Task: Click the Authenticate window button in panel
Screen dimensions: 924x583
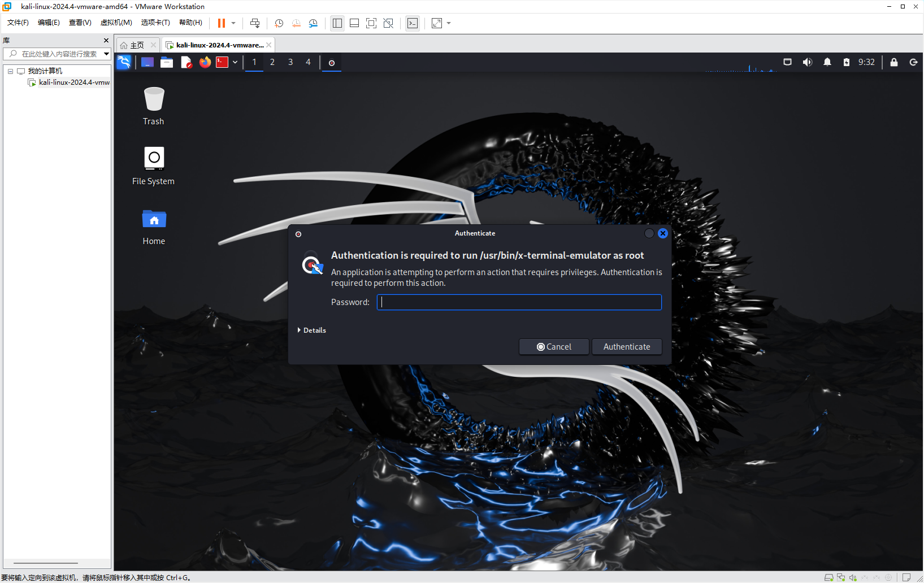Action: (332, 63)
